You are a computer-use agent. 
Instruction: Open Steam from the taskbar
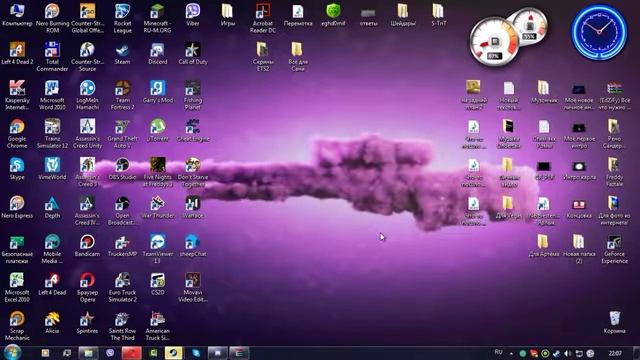(x=173, y=353)
